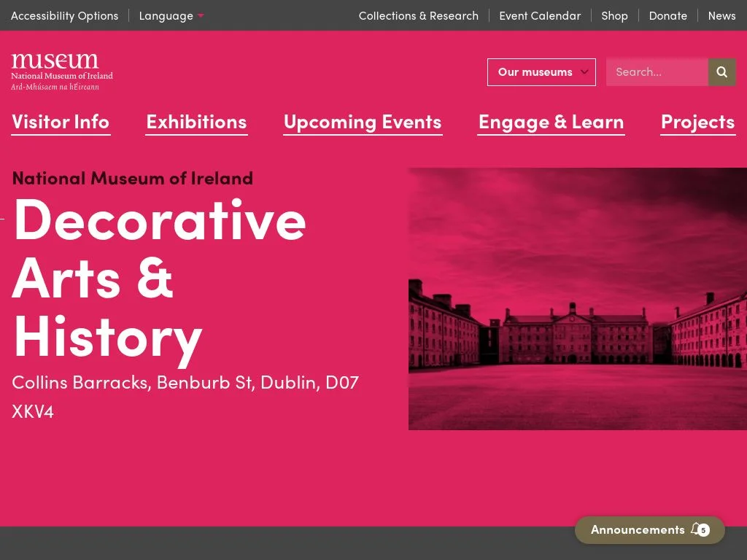Viewport: 747px width, 560px height.
Task: Click the Collins Barracks courtyard image
Action: tap(578, 298)
